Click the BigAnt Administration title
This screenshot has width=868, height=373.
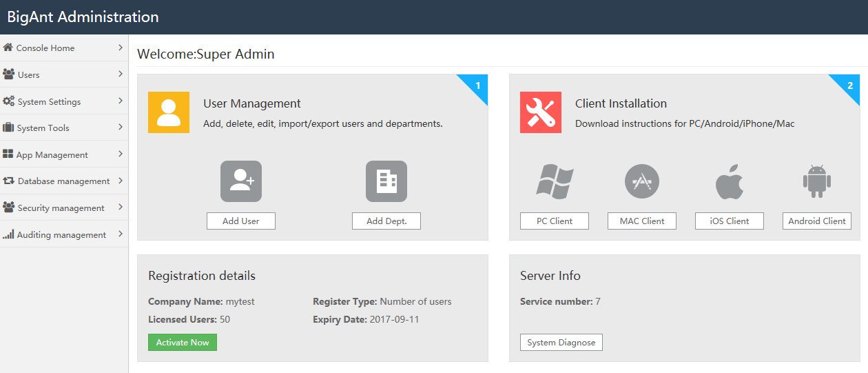[83, 17]
